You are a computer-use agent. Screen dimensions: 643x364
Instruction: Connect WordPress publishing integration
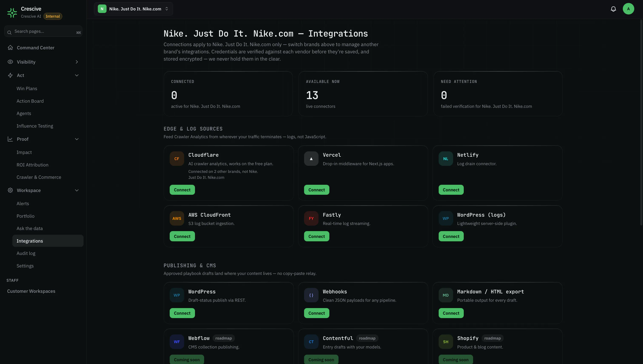coord(182,313)
